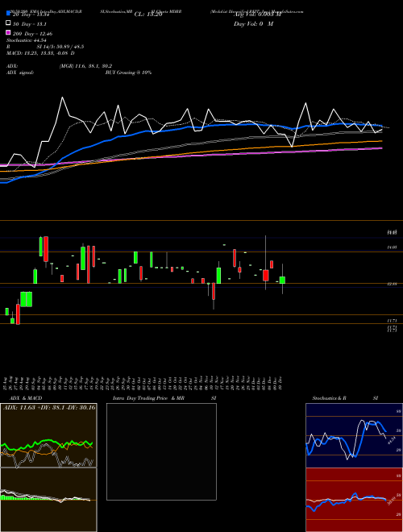Click the 'ADX signal:' label
Image resolution: width=403 pixels, height=532 pixels.
(x=20, y=73)
